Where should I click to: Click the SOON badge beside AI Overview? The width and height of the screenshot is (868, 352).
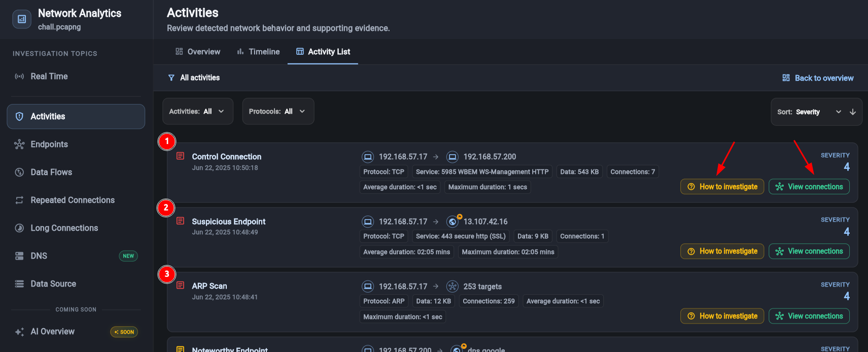click(x=124, y=332)
